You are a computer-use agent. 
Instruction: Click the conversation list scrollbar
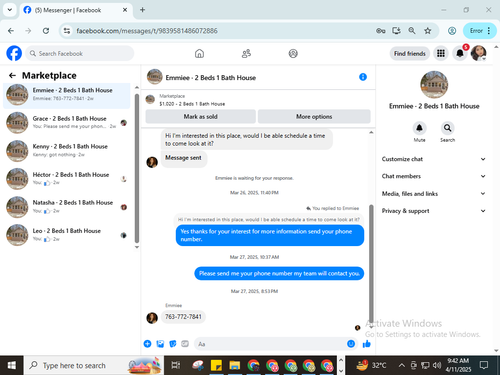coord(137,168)
